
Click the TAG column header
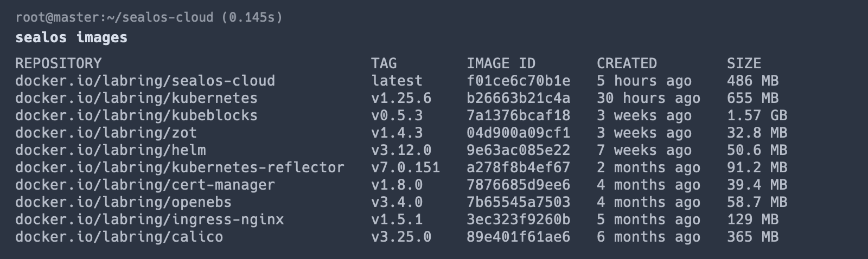384,63
